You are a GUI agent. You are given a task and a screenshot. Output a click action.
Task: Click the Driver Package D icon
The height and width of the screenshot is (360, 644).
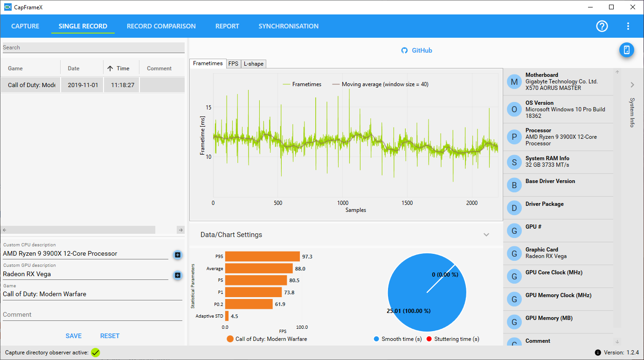tap(514, 208)
